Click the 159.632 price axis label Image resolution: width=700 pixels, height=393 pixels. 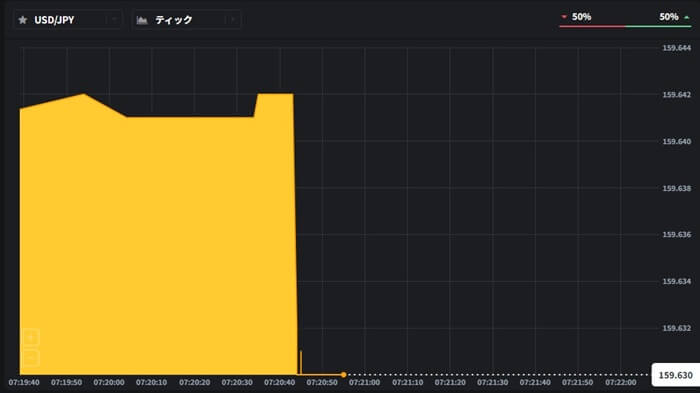pos(676,328)
